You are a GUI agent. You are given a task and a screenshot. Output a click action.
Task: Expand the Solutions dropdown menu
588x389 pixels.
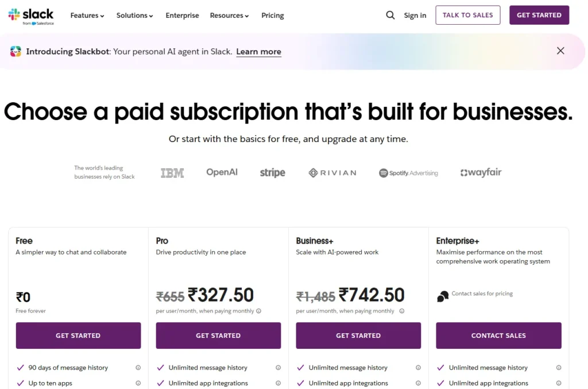point(134,16)
